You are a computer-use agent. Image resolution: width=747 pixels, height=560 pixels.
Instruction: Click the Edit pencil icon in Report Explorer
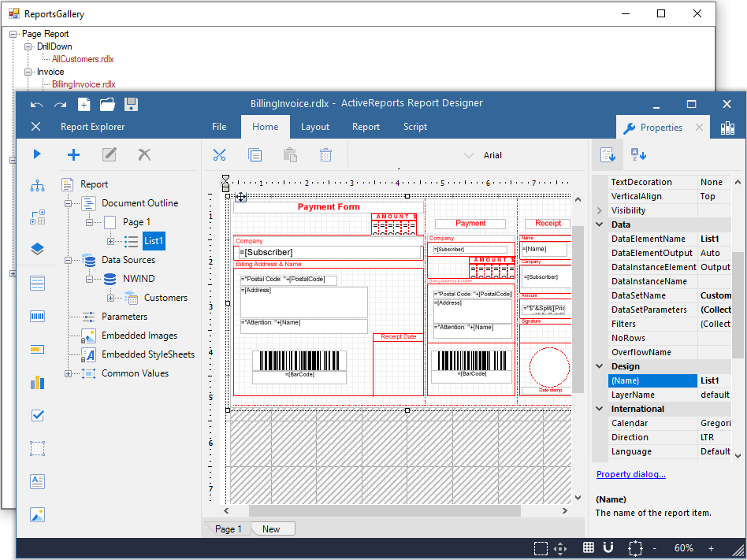[110, 154]
